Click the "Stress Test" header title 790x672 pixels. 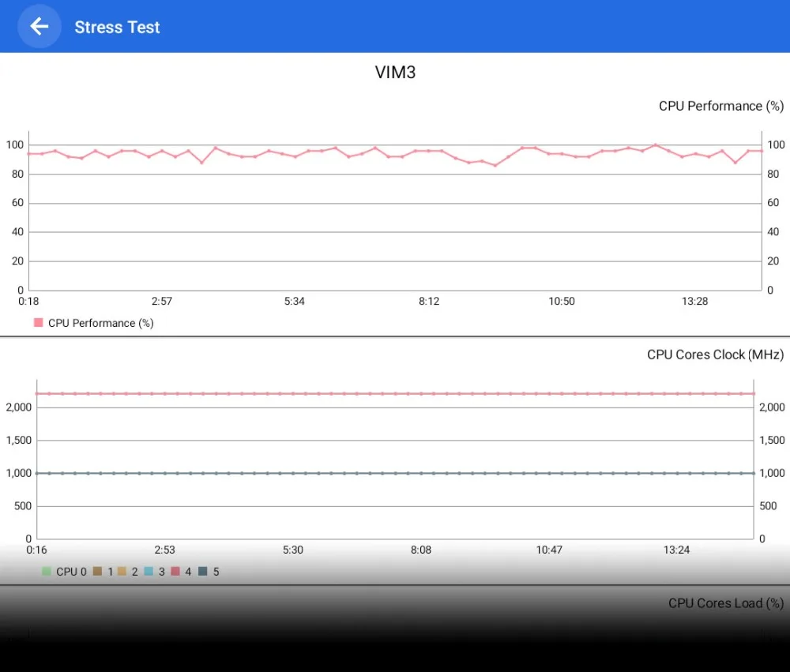pos(117,27)
